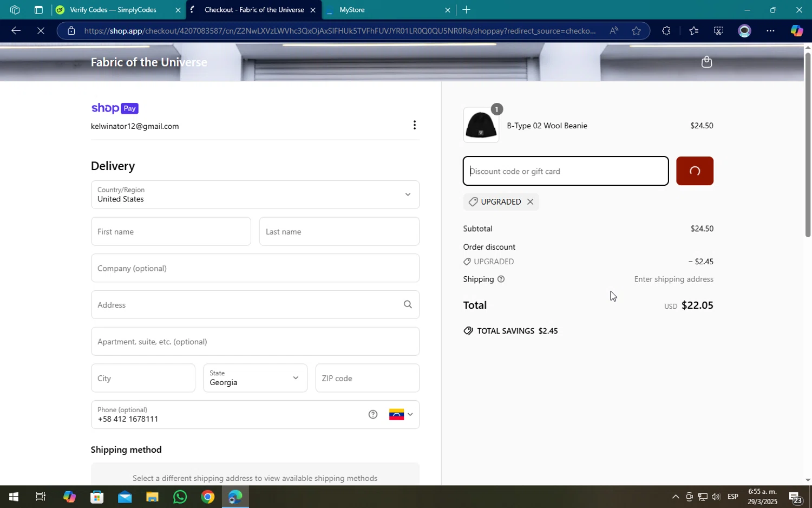Click the City input field
Viewport: 812px width, 508px height.
(143, 378)
